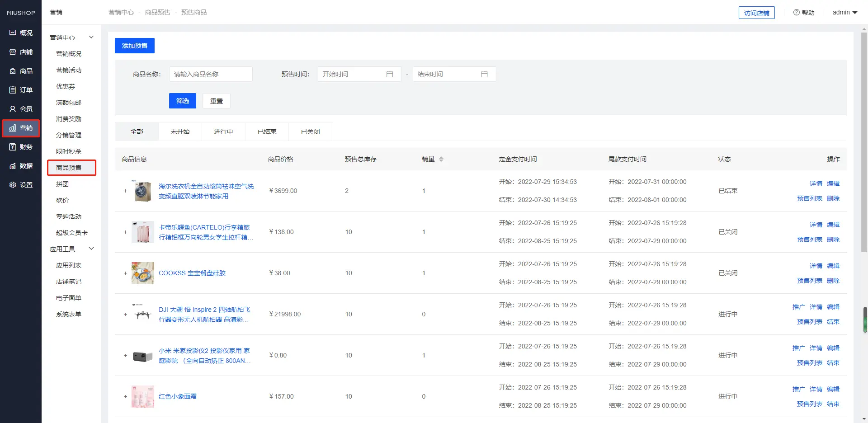Viewport: 868px width, 423px height.
Task: Click the calendar icon in 开始时间 field
Action: click(389, 74)
